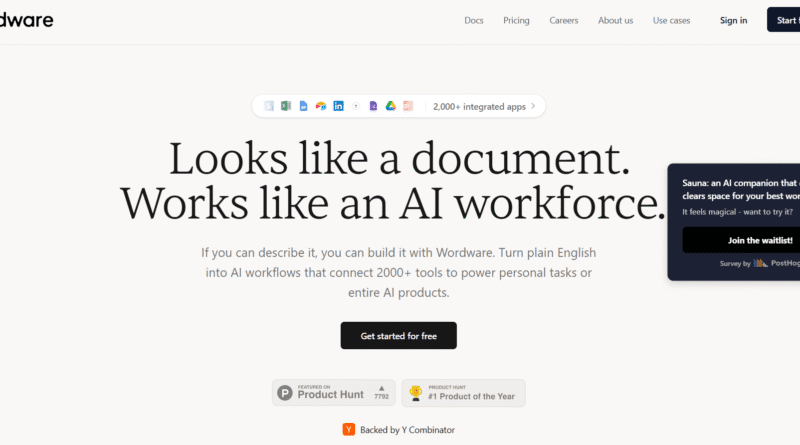This screenshot has width=800, height=445.
Task: Go to the Pricing page
Action: point(517,20)
